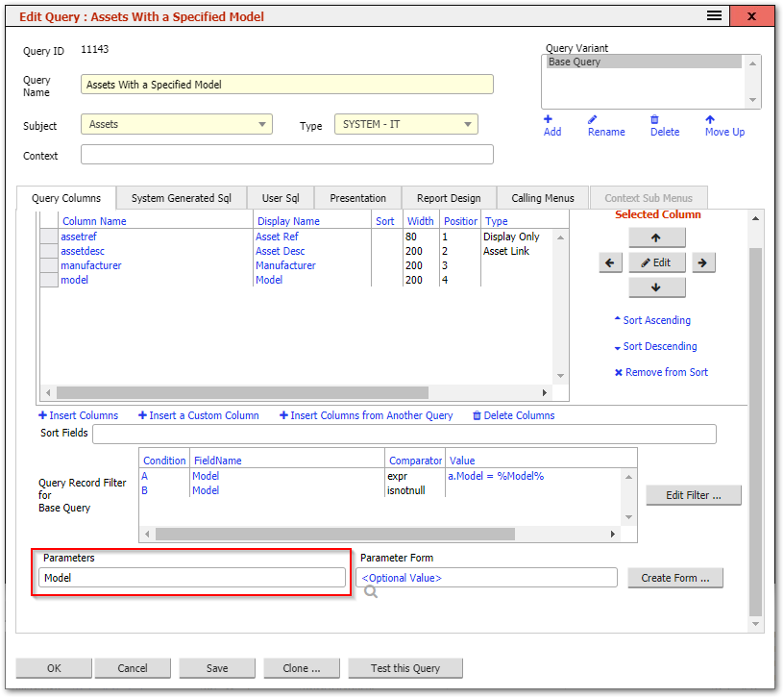Move the selected column left with the arrow
Screen dimensions: 784x698
click(x=610, y=262)
